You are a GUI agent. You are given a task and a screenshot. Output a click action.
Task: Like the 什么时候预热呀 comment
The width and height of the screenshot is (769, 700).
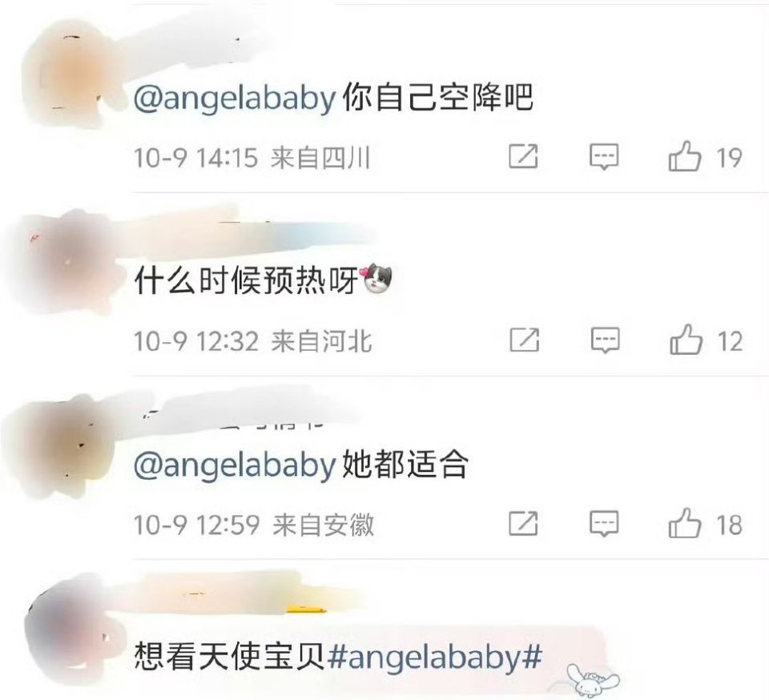coord(686,340)
